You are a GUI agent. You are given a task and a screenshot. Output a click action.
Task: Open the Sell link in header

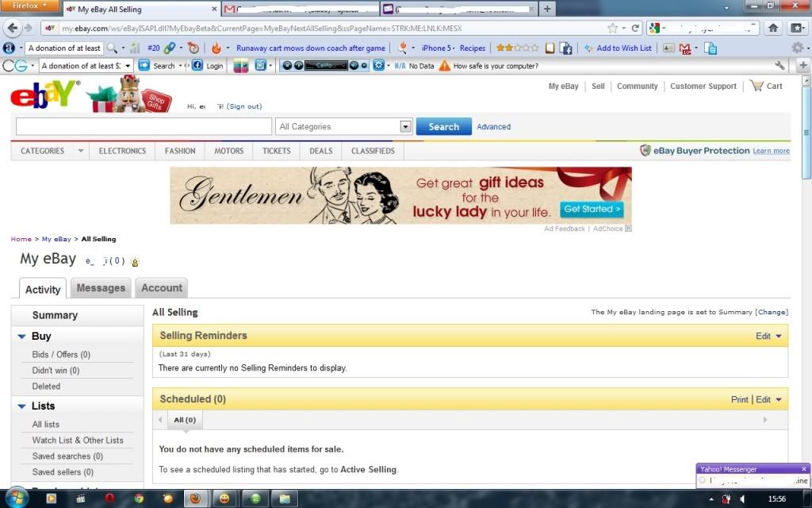tap(598, 86)
